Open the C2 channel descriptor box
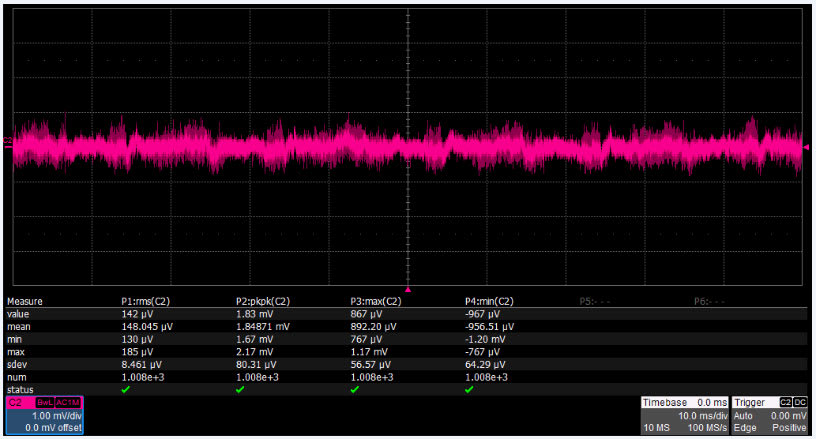816x439 pixels. [x=45, y=415]
